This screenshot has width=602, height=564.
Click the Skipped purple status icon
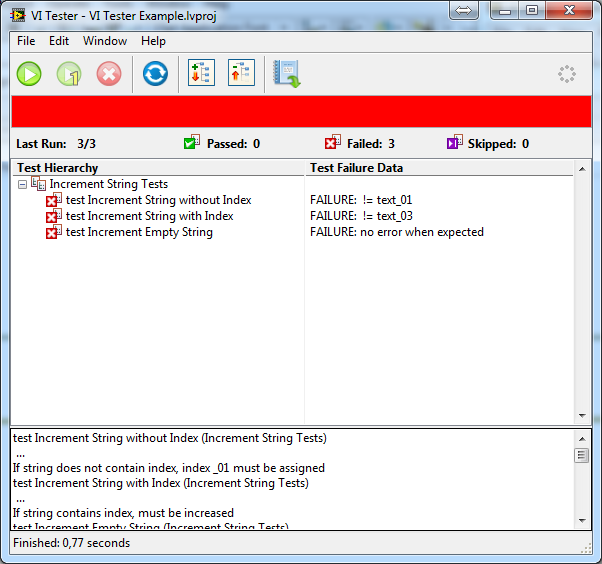pos(455,142)
